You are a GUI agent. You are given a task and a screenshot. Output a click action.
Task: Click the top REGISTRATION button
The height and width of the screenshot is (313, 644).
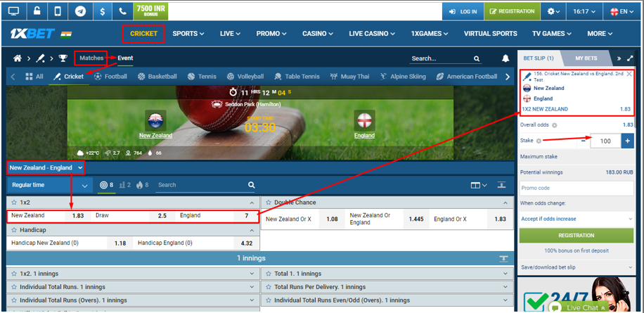point(512,11)
